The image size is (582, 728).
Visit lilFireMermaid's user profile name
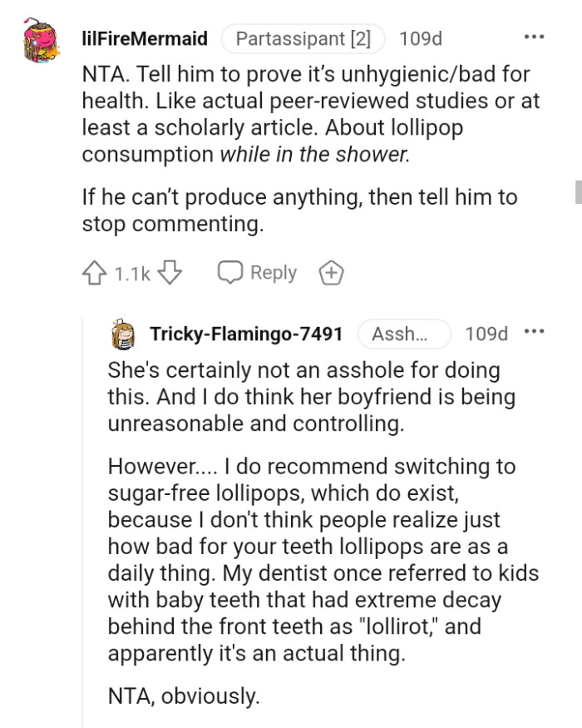coord(145,38)
